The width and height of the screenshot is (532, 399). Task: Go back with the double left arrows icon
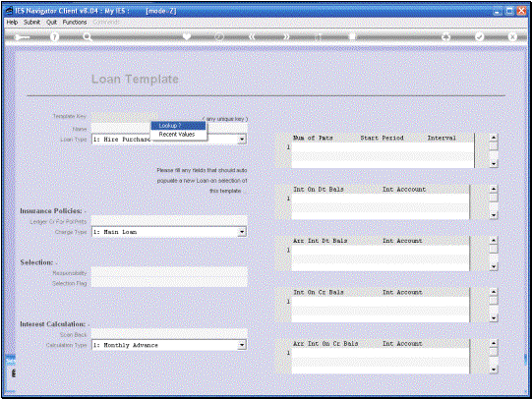(252, 37)
